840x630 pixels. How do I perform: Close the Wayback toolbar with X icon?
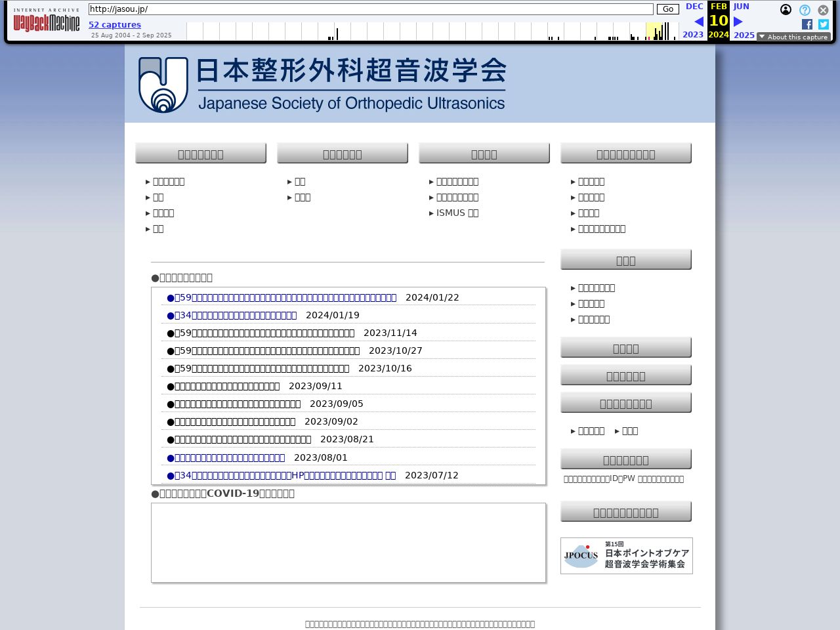[823, 10]
